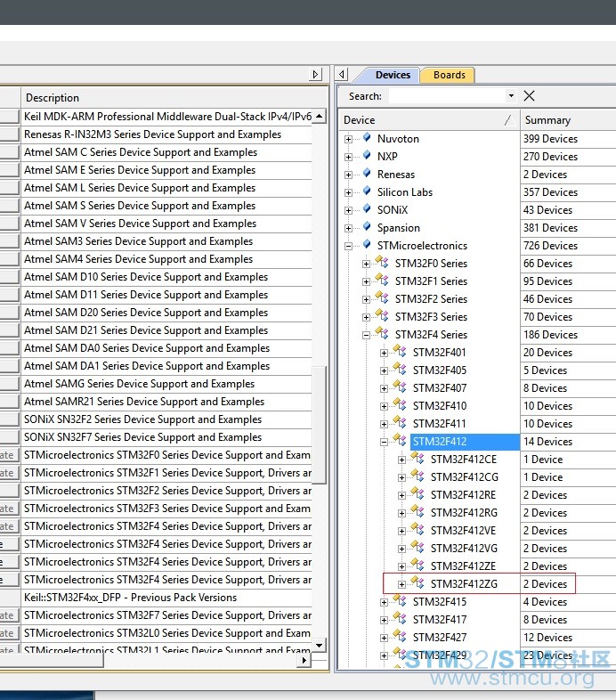This screenshot has height=700, width=616.
Task: Click the packs list horizontal scroll-right arrow
Action: tap(304, 660)
